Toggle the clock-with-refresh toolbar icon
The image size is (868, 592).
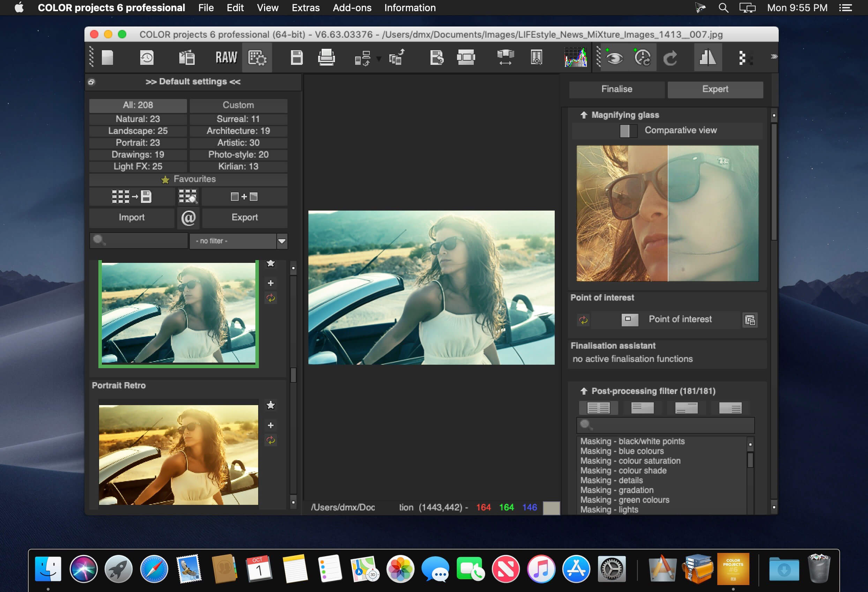[643, 58]
